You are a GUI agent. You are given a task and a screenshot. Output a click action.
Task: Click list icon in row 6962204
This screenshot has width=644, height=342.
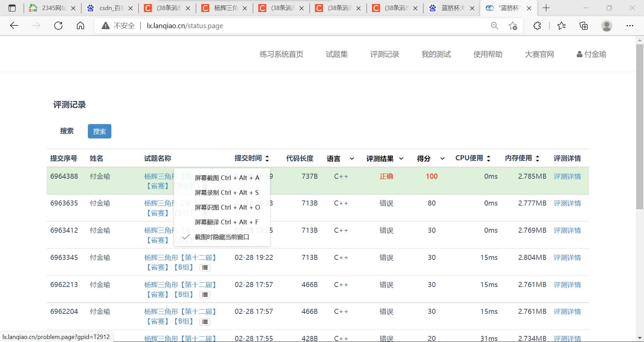tap(205, 322)
